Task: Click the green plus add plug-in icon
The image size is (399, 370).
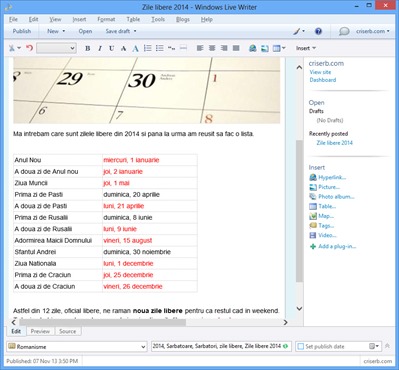Action: [x=313, y=247]
